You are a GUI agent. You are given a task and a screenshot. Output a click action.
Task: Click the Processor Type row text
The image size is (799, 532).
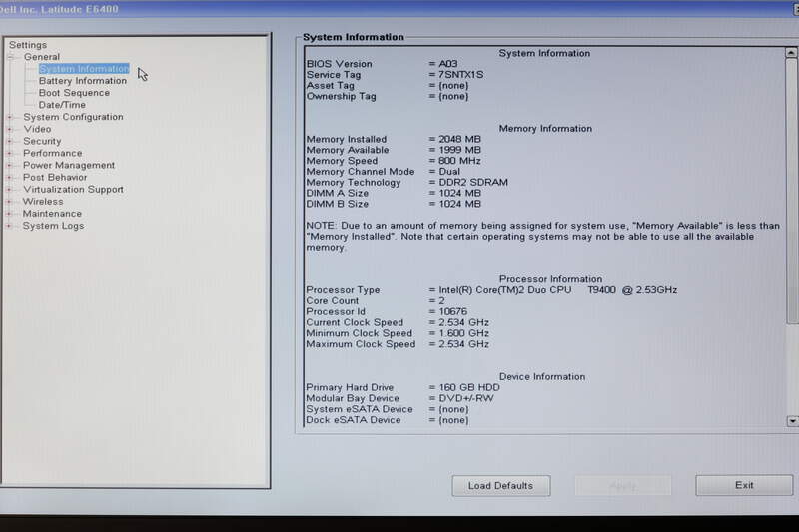click(x=491, y=290)
